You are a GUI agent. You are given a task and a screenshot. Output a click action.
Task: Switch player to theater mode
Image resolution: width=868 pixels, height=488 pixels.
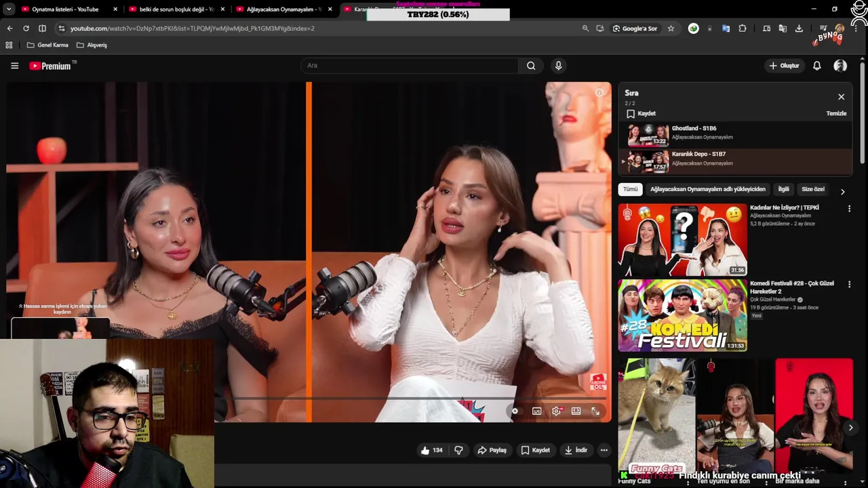(x=576, y=411)
